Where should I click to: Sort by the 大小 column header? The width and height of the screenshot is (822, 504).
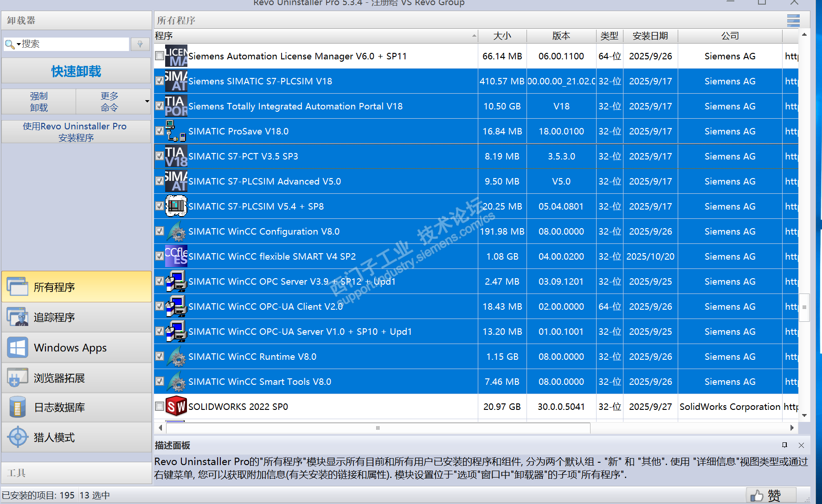pyautogui.click(x=502, y=36)
